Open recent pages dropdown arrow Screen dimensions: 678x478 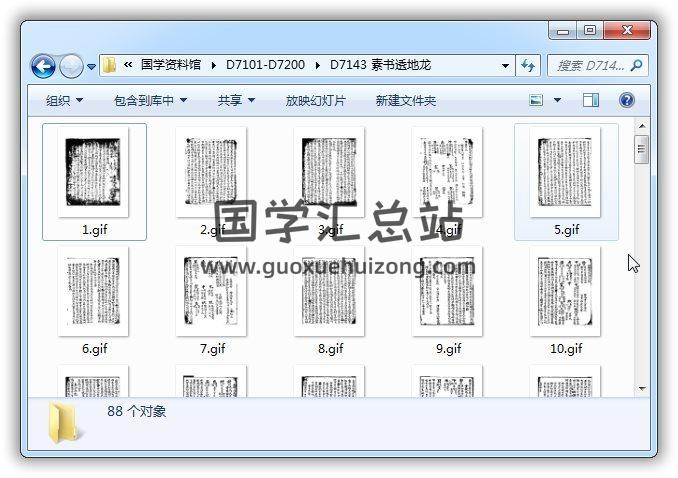pyautogui.click(x=92, y=67)
